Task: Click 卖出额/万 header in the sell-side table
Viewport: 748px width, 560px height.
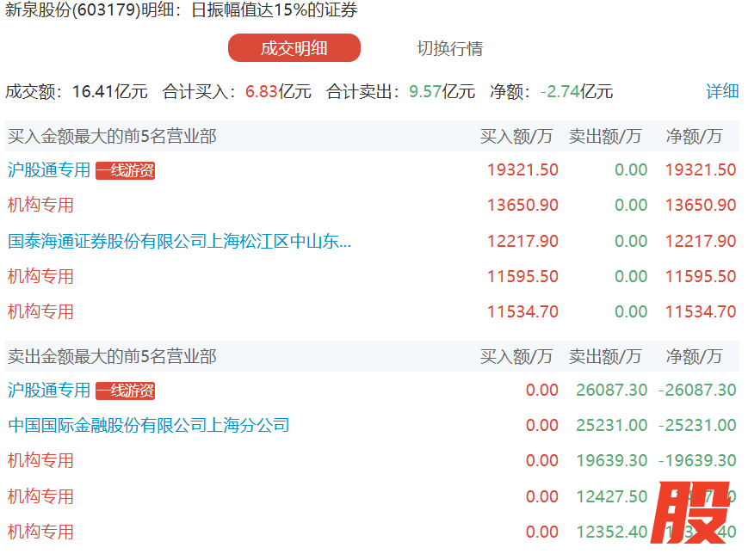Action: pos(605,356)
